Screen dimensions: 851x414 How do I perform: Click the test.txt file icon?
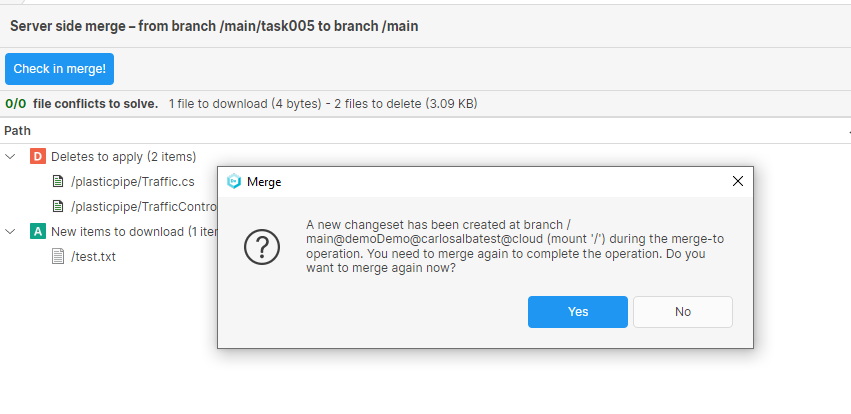[58, 257]
